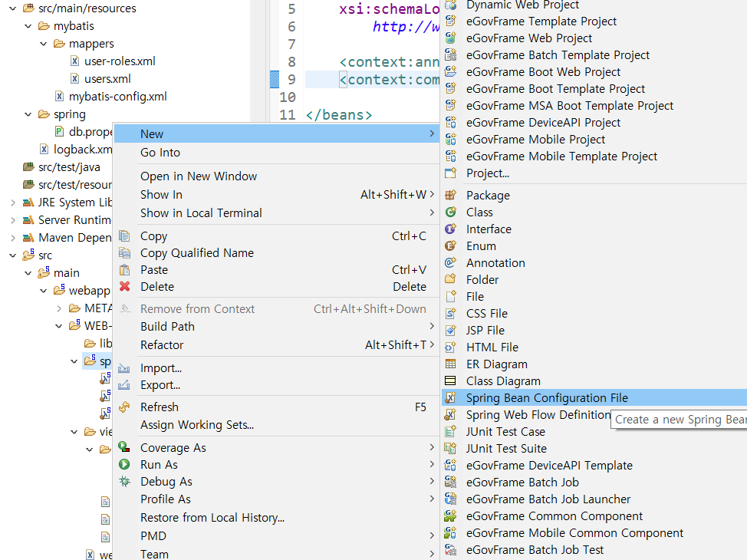Select eGovFrame DeviceAPI Template

point(594,465)
